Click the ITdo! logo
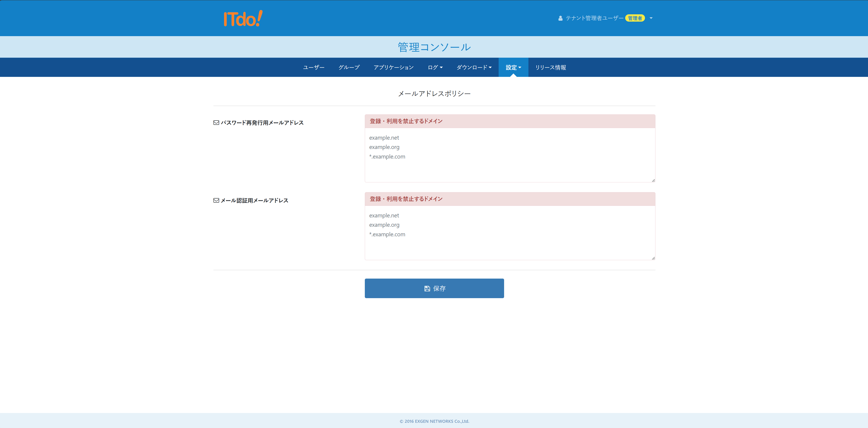This screenshot has height=428, width=868. [x=243, y=18]
